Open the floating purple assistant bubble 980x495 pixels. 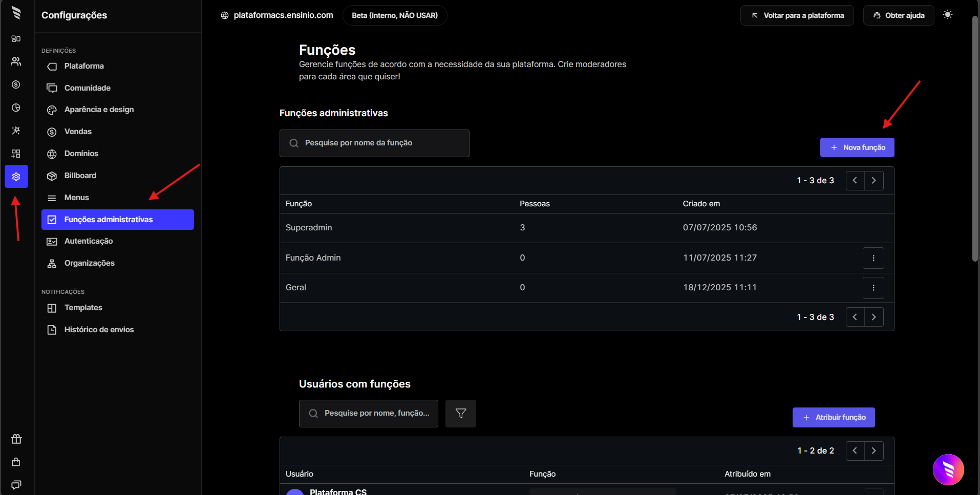coord(948,469)
